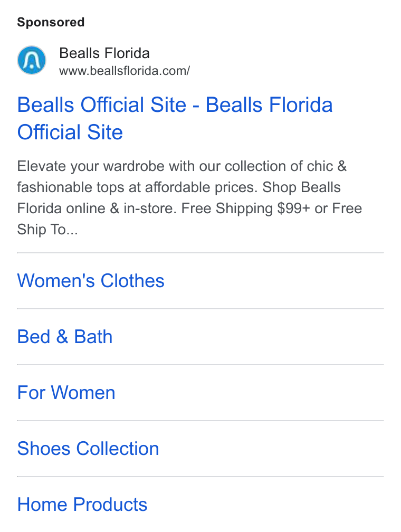Image resolution: width=401 pixels, height=532 pixels.
Task: Click the word 'Products' in last sitelink
Action: [x=110, y=505]
